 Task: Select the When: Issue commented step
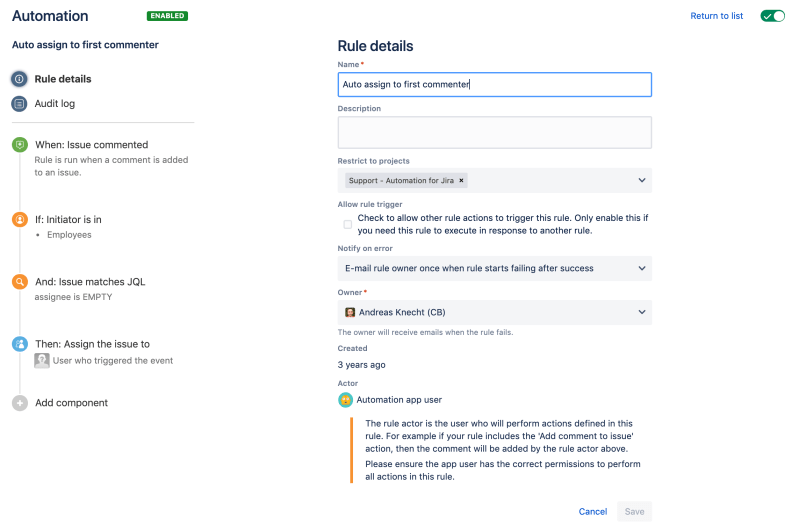click(x=92, y=145)
